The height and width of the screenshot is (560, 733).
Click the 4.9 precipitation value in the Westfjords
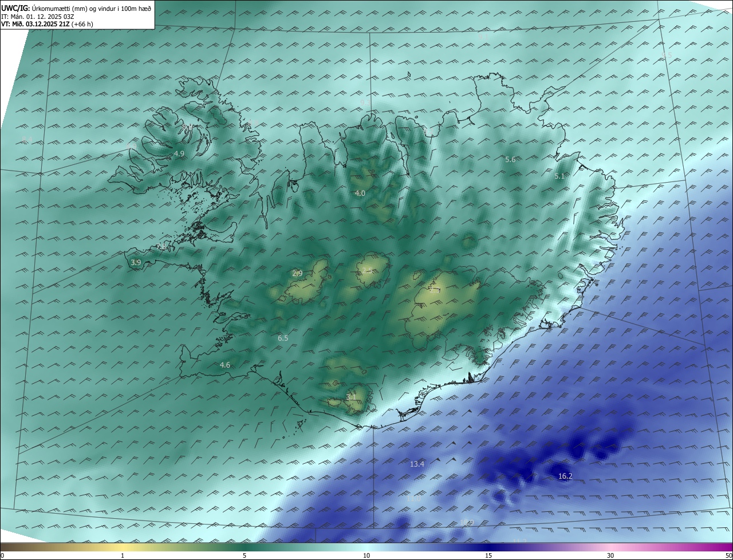(179, 154)
